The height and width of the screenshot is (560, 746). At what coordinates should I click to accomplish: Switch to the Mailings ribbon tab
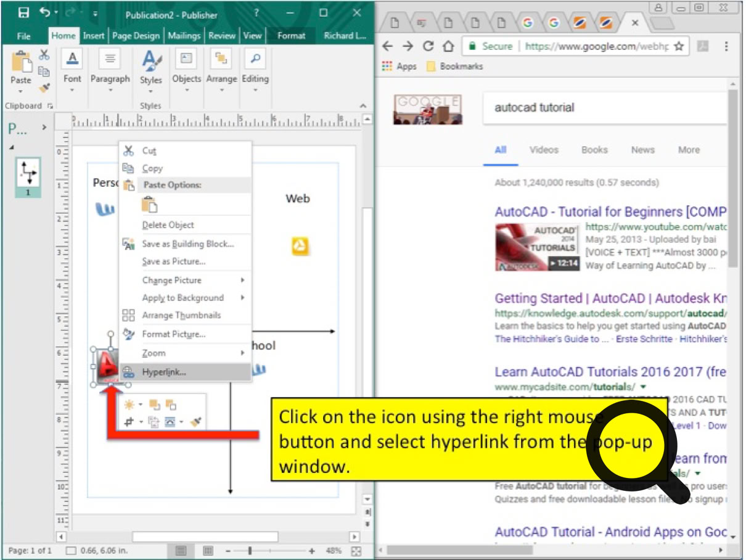[184, 36]
